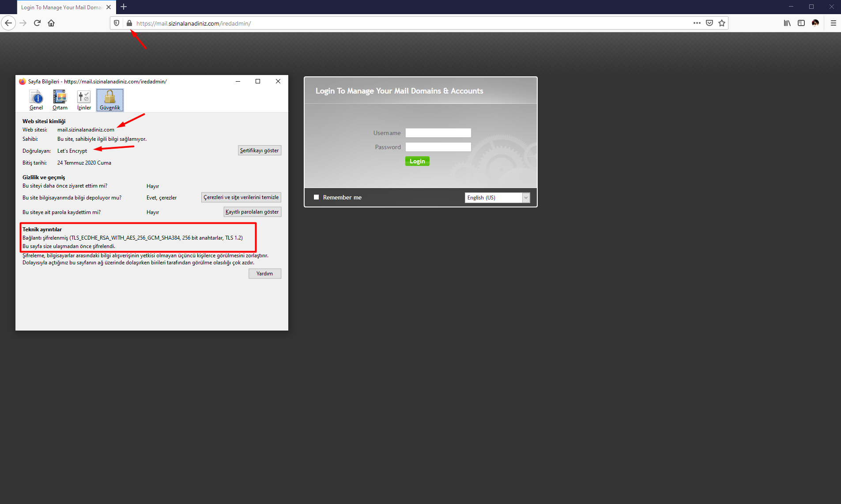Screen dimensions: 841x504
Task: Click the green Login button
Action: (x=417, y=161)
